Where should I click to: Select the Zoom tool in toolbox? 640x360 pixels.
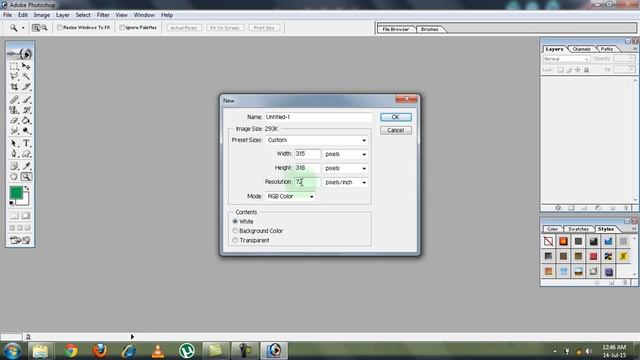26,177
